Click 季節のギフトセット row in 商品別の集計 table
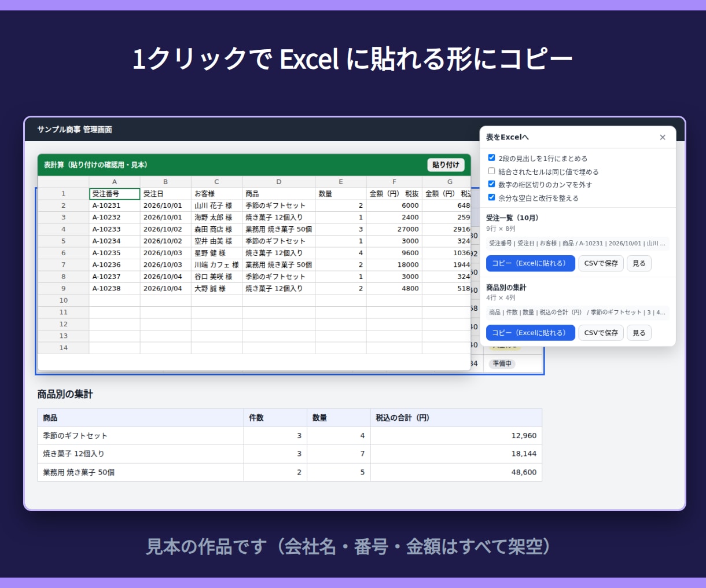 [290, 436]
